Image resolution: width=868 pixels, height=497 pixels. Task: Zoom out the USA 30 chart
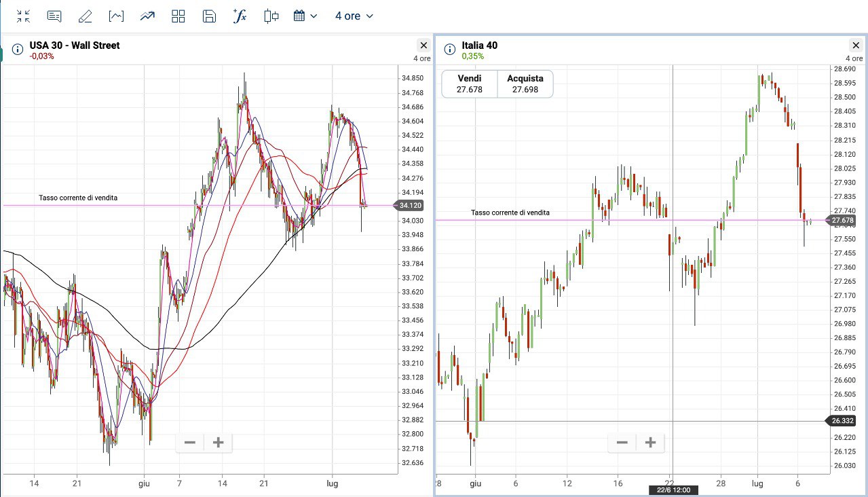coord(190,443)
